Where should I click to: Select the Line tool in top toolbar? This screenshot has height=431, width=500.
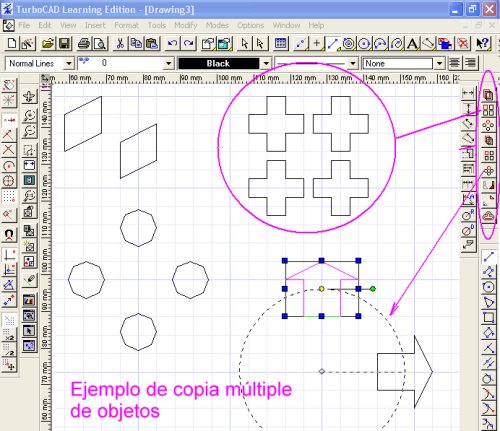(332, 43)
